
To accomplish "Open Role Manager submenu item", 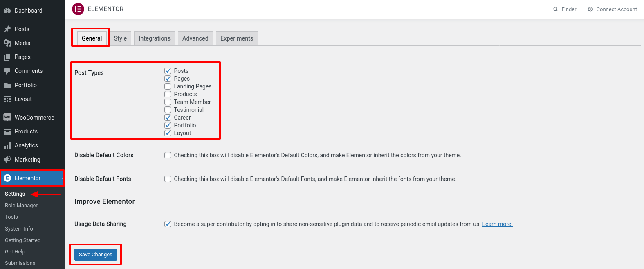I will pyautogui.click(x=21, y=206).
